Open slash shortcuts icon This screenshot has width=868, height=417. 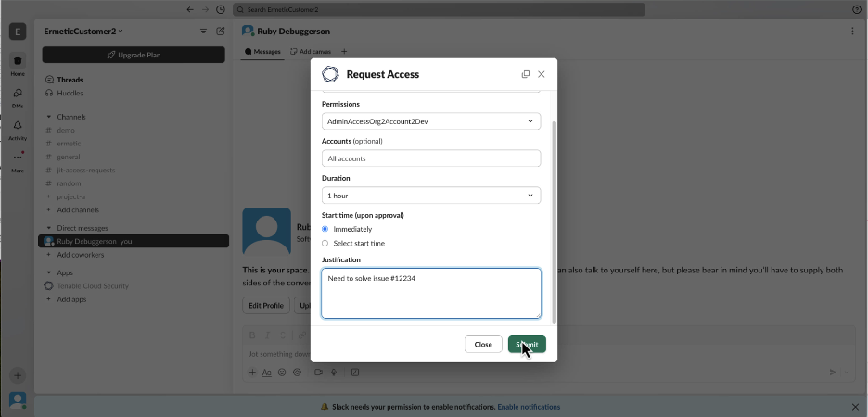coord(355,373)
